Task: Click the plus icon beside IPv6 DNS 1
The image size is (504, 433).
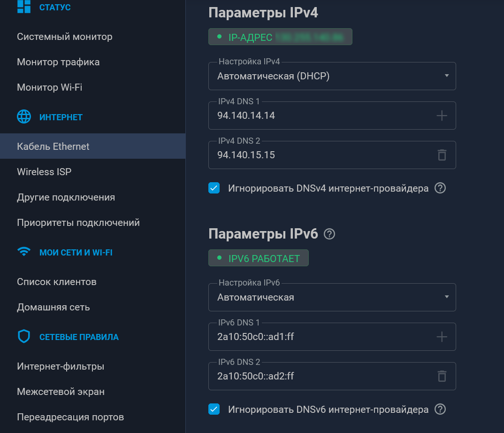Action: coord(442,337)
